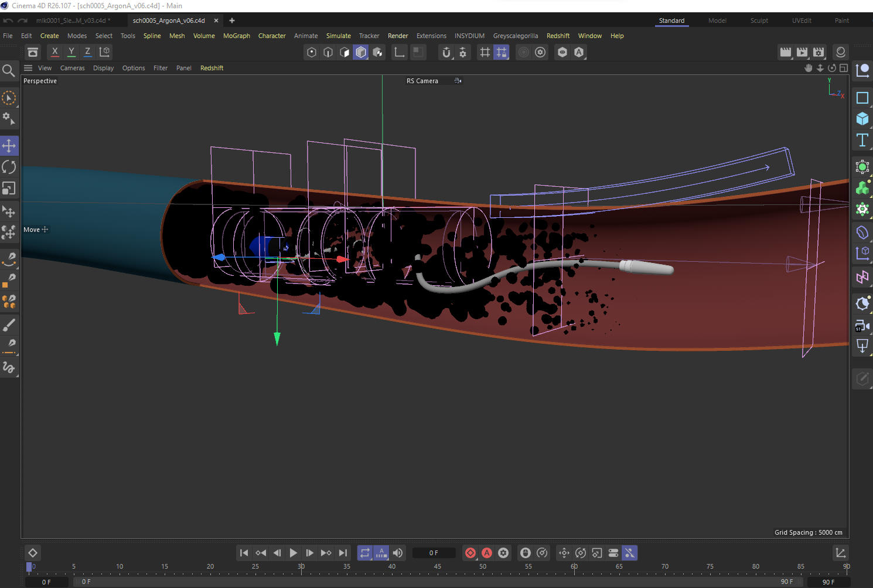This screenshot has height=588, width=873.
Task: Open the MoGraph menu
Action: pyautogui.click(x=236, y=36)
